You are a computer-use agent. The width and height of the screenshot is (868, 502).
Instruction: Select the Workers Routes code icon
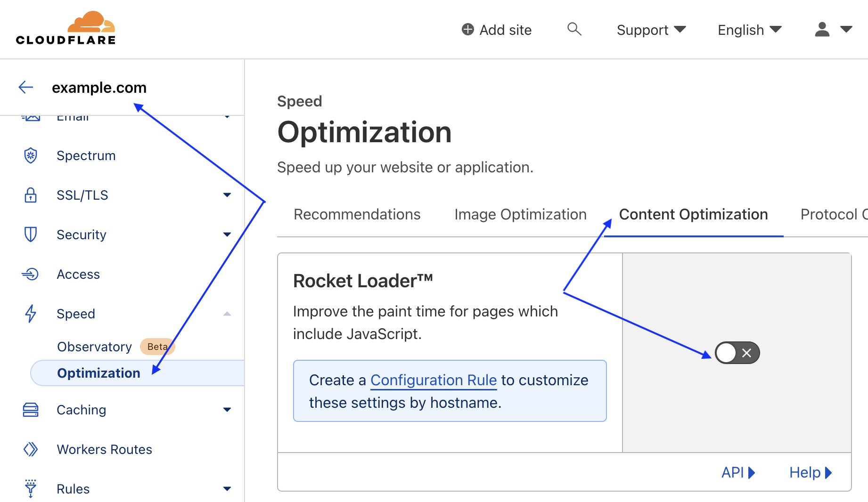coord(30,449)
